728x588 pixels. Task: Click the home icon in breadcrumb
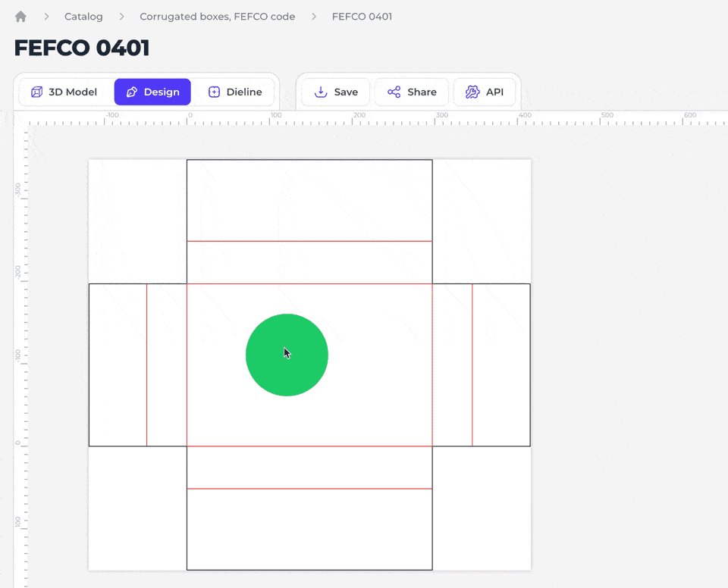pos(20,17)
